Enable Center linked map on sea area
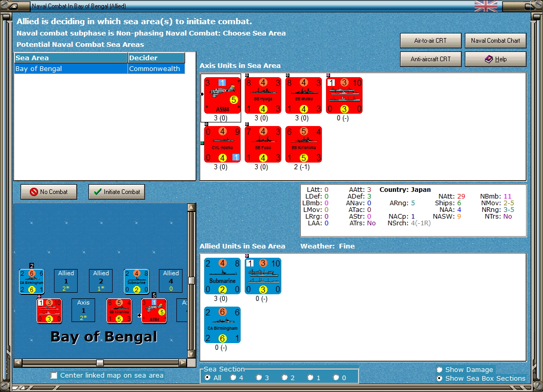The width and height of the screenshot is (543, 392). [53, 376]
